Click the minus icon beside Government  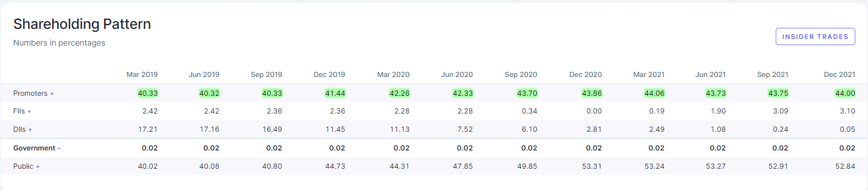tap(59, 148)
